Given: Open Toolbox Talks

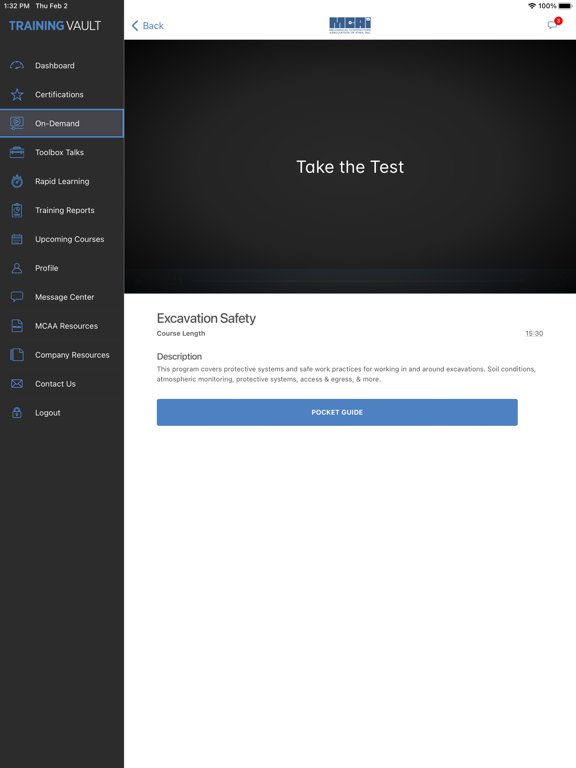Looking at the screenshot, I should point(62,152).
